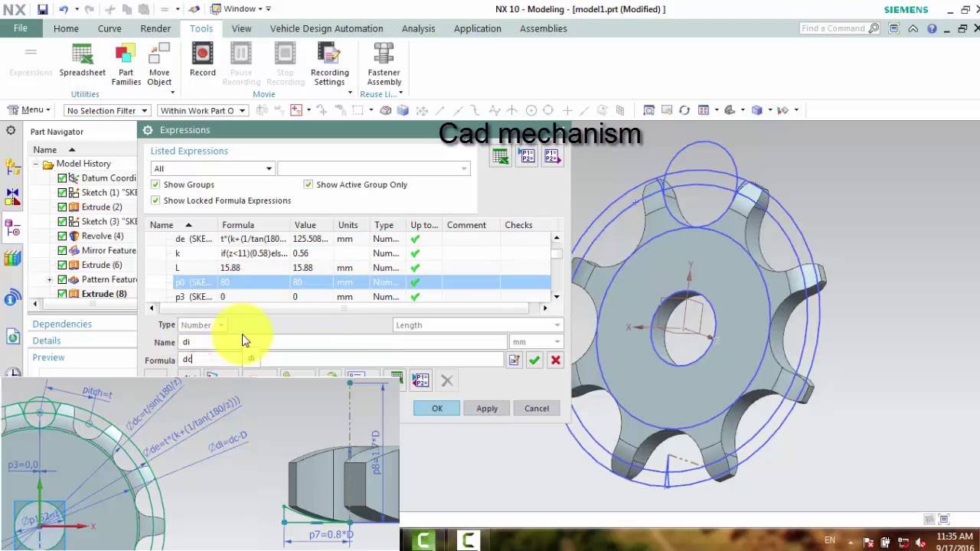Open the Within Work Part Only dropdown
Image resolution: width=980 pixels, height=551 pixels.
[x=202, y=110]
